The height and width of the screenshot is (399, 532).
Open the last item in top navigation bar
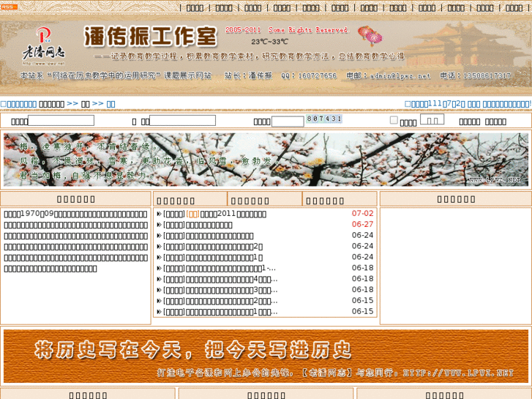click(x=514, y=8)
